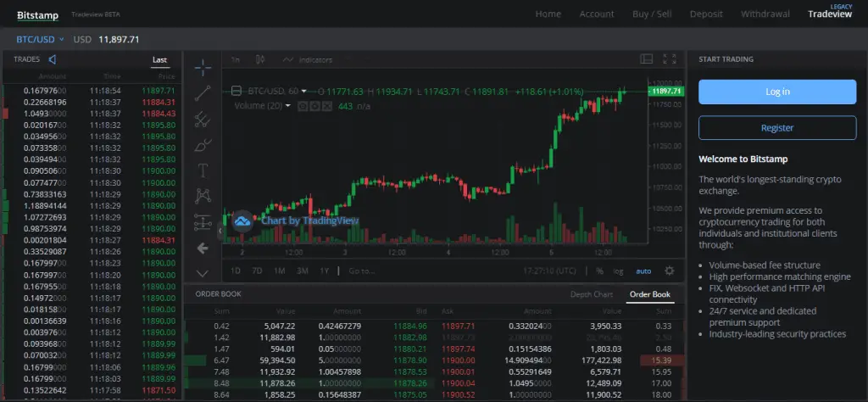Expand more drawing tools with down chevron

point(203,273)
